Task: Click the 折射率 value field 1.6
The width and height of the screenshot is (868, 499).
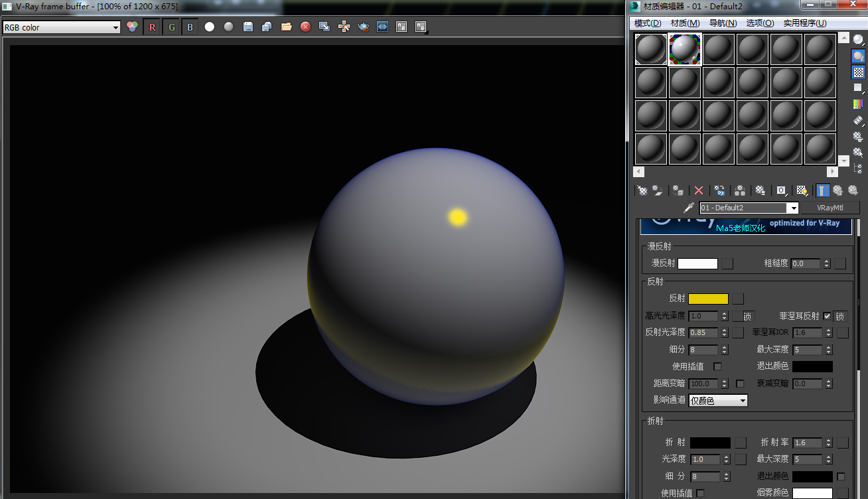Action: click(x=807, y=443)
